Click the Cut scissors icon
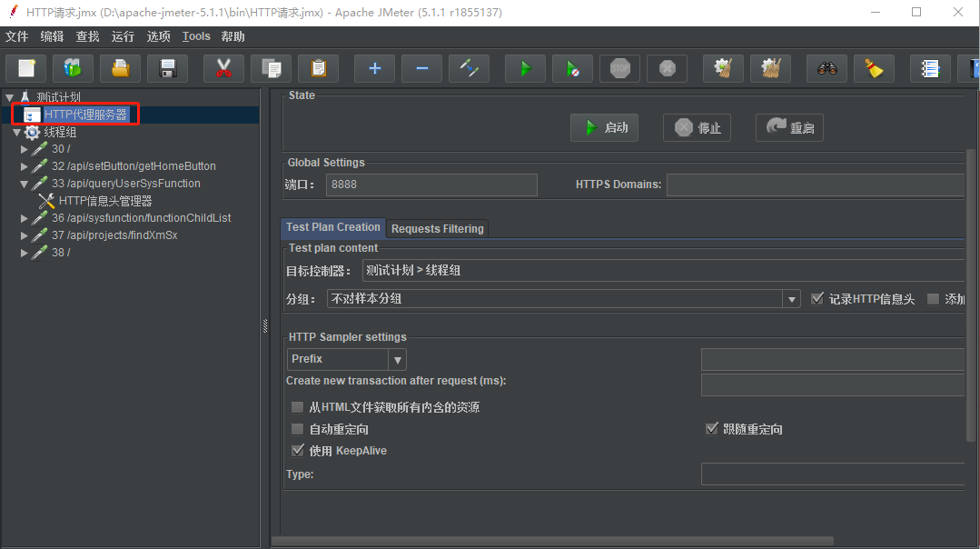The height and width of the screenshot is (549, 980). click(223, 68)
